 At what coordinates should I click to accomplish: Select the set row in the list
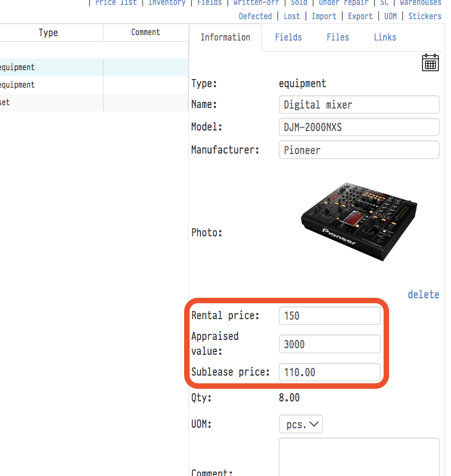49,103
